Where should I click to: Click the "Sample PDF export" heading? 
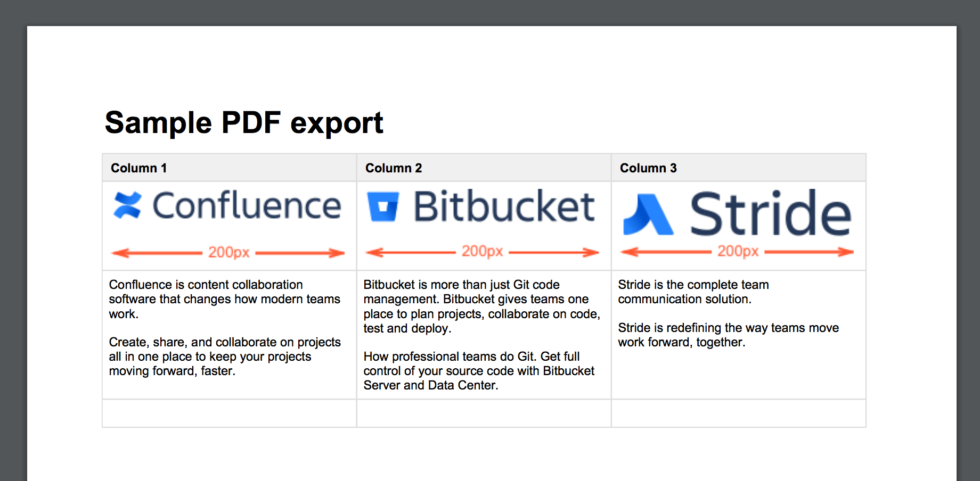coord(244,123)
